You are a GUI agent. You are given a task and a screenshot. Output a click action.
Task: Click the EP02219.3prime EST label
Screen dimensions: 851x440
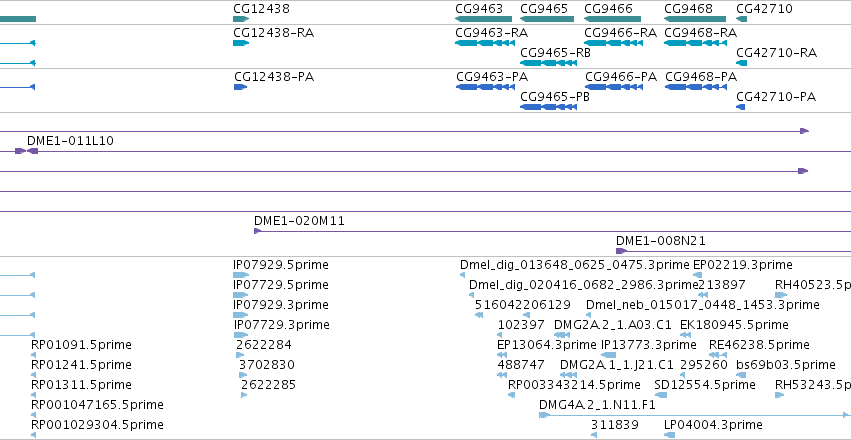[742, 265]
